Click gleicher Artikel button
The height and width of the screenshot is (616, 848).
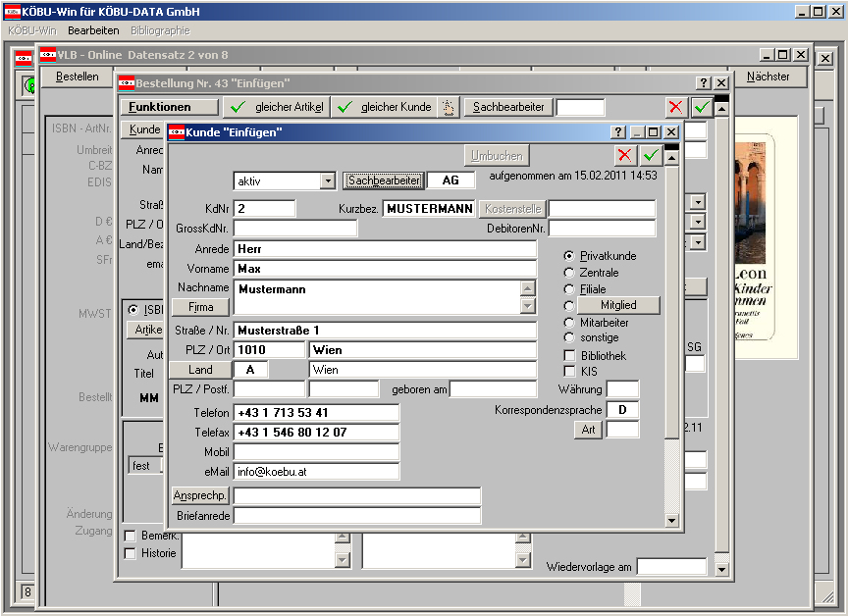[277, 107]
